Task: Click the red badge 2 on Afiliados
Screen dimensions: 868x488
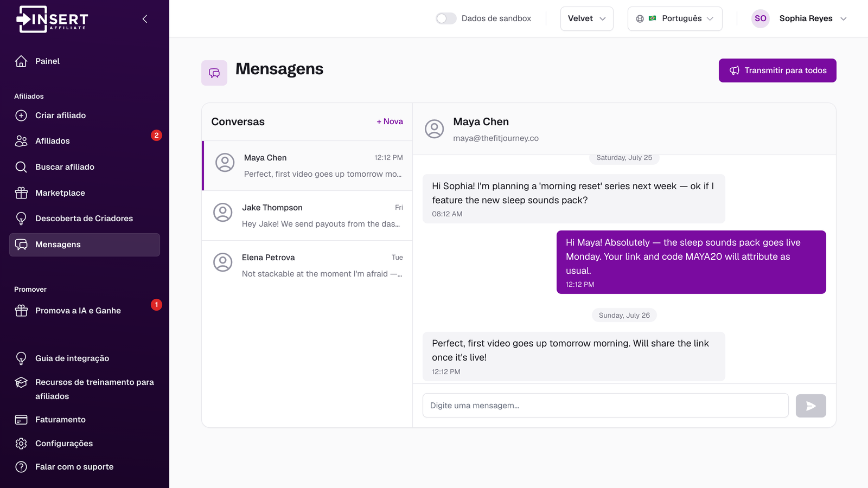Action: (156, 136)
